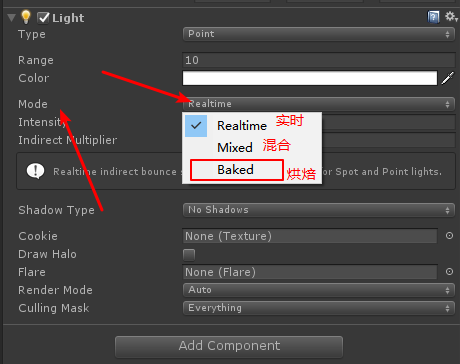The height and width of the screenshot is (364, 460).
Task: Disable the Light component checkbox
Action: click(x=43, y=18)
